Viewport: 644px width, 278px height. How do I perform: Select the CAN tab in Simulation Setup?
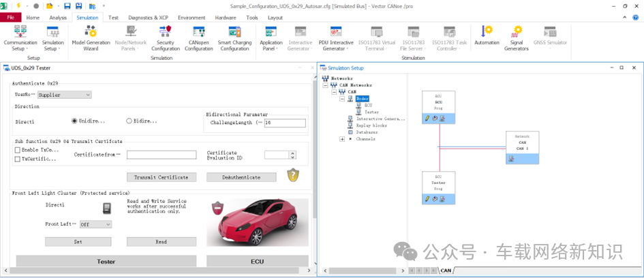[x=446, y=271]
